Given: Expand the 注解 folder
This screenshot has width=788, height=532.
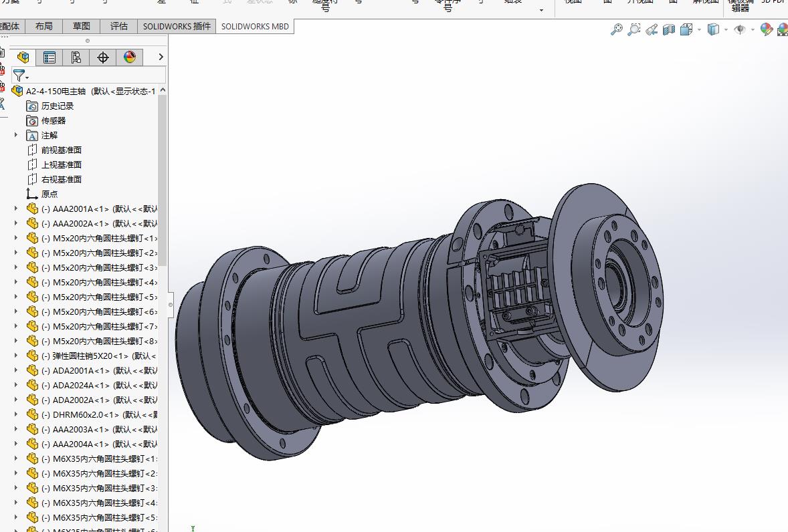Looking at the screenshot, I should pos(15,135).
